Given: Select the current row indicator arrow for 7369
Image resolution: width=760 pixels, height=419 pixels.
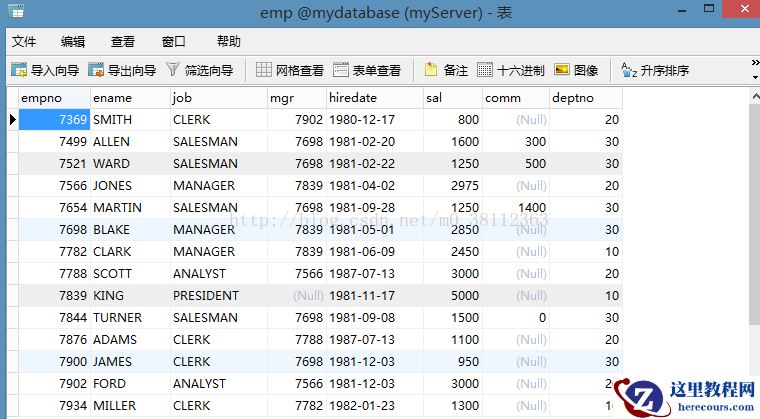Looking at the screenshot, I should [x=13, y=119].
